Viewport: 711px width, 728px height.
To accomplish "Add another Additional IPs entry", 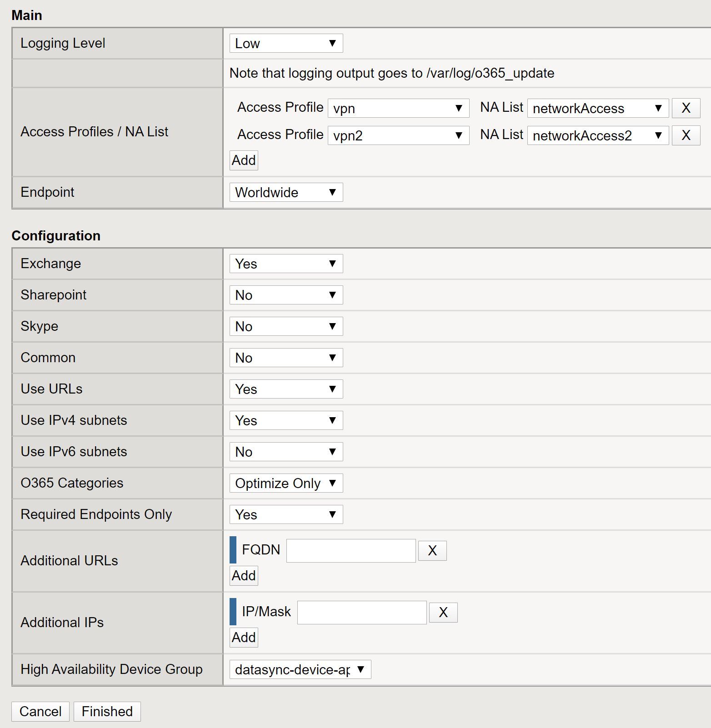I will click(x=244, y=638).
